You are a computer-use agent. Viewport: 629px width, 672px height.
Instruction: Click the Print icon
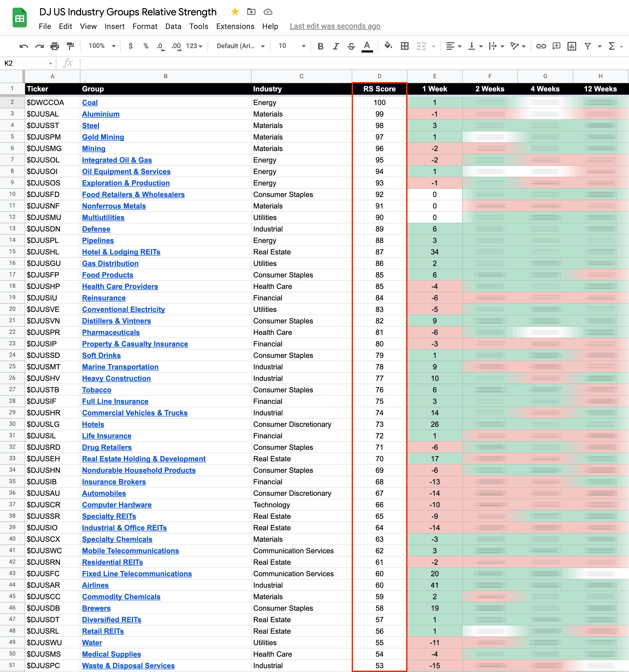tap(55, 46)
